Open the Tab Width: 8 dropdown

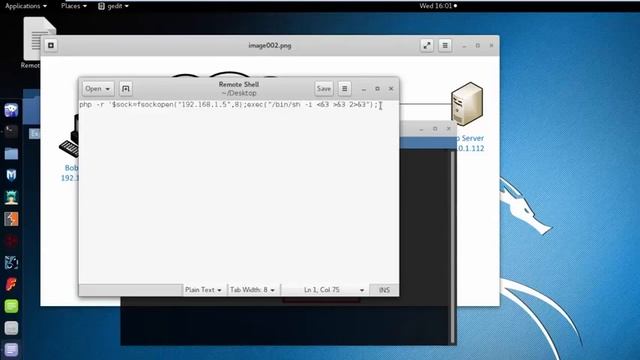(x=252, y=290)
